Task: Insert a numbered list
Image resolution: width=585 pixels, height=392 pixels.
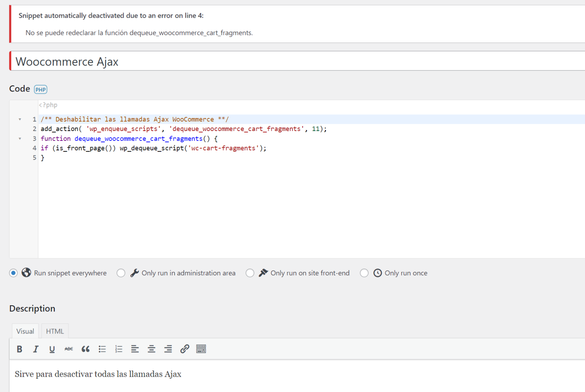Action: pos(118,349)
